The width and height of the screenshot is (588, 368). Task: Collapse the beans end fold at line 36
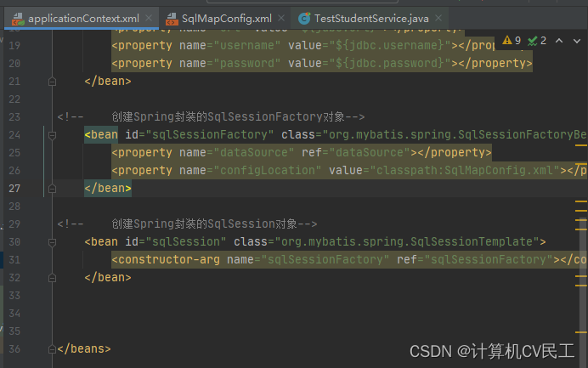click(x=52, y=349)
